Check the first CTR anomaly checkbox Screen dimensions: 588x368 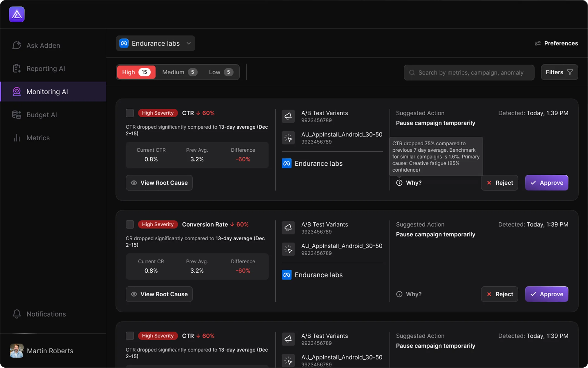[130, 113]
